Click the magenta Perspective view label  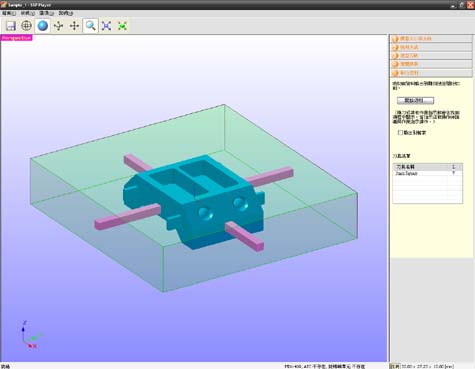point(16,38)
